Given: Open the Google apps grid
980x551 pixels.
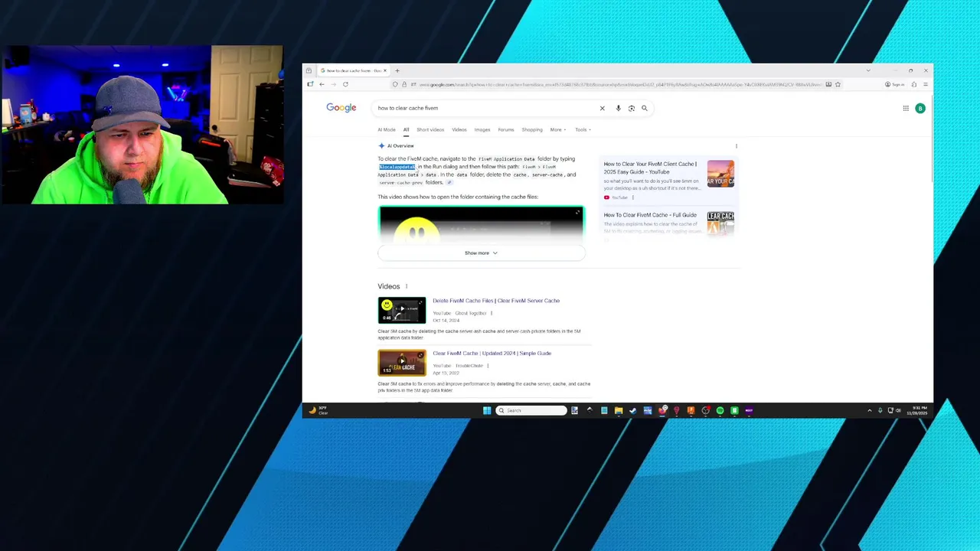Looking at the screenshot, I should (906, 108).
